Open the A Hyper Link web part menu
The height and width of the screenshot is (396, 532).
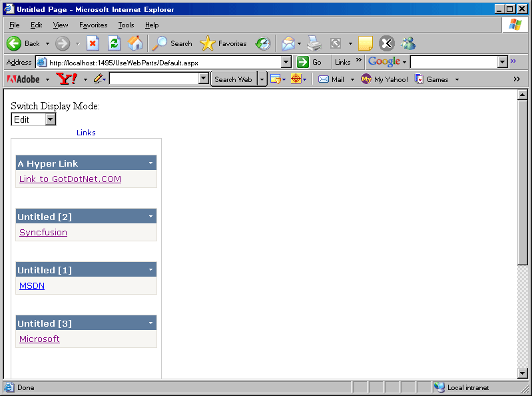(150, 163)
